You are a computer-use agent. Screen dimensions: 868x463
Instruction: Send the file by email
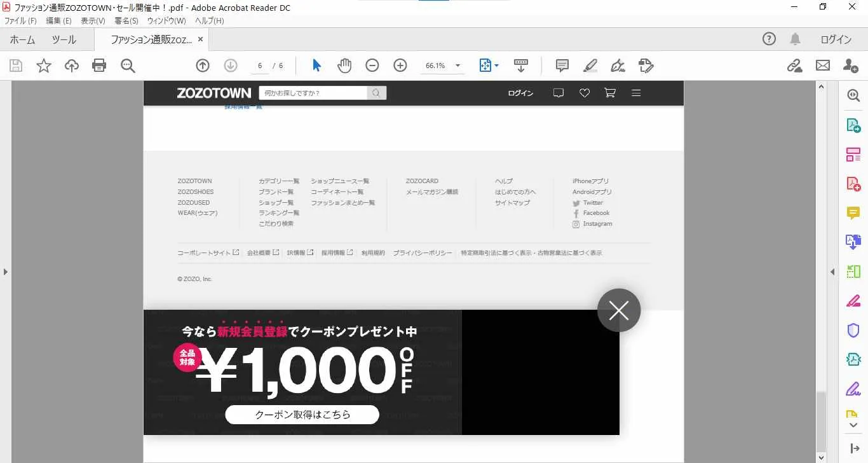823,66
